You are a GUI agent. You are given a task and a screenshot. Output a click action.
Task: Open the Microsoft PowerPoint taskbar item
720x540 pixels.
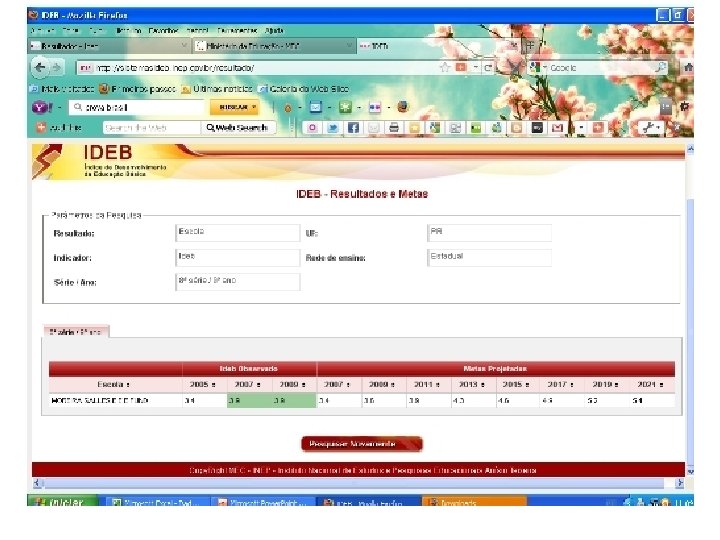pyautogui.click(x=263, y=503)
